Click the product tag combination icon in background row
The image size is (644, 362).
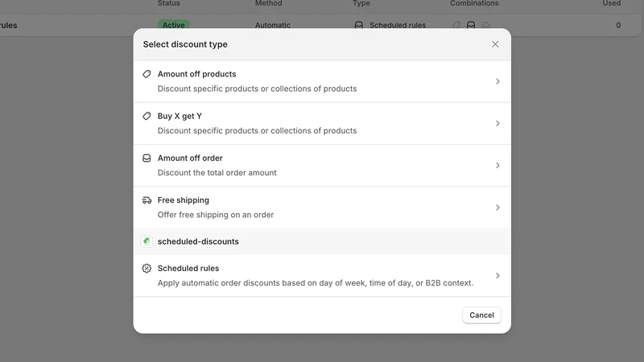coord(456,25)
